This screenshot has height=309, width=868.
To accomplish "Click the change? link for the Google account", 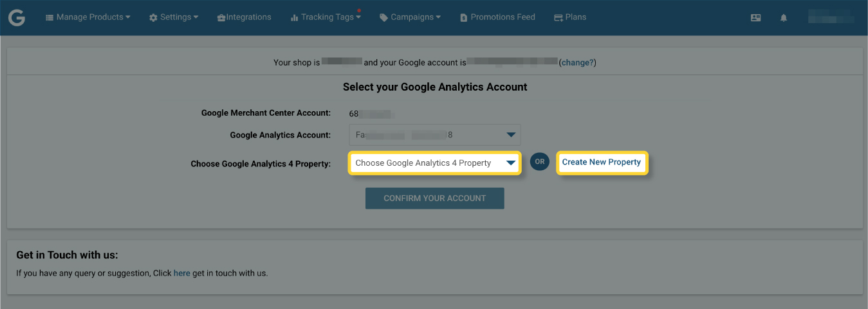I will 578,62.
